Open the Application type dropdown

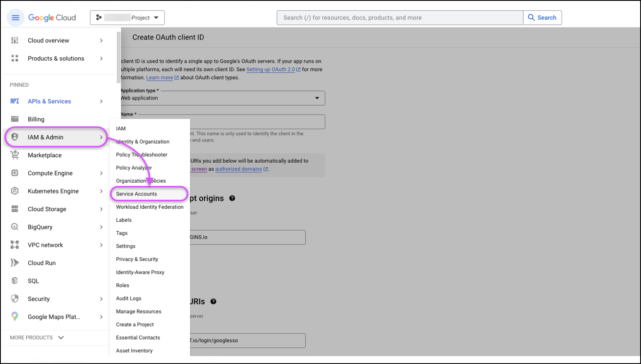(222, 98)
